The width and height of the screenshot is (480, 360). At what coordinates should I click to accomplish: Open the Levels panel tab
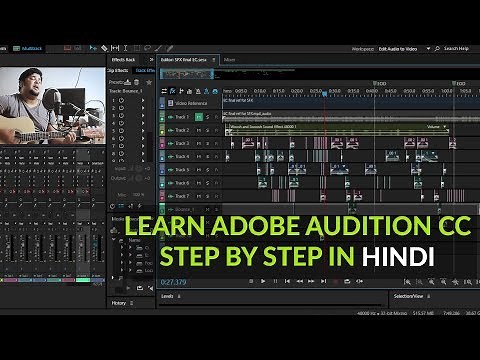point(167,296)
